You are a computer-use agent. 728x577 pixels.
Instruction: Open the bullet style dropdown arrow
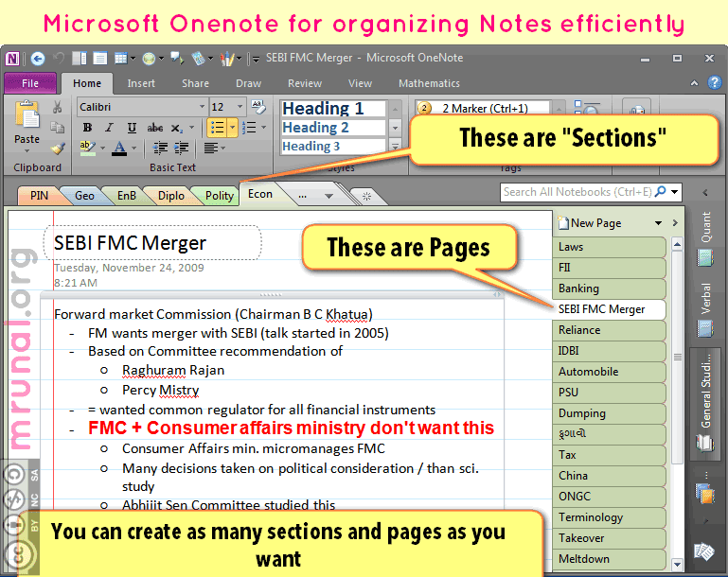[233, 128]
